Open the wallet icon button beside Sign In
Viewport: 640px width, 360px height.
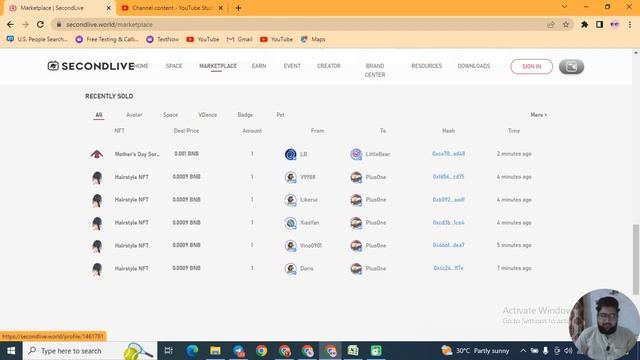(x=571, y=67)
